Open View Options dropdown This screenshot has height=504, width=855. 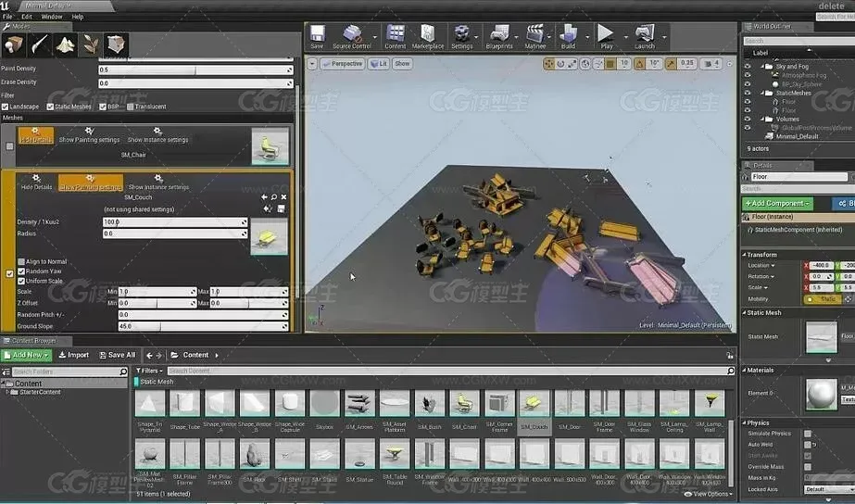[710, 494]
